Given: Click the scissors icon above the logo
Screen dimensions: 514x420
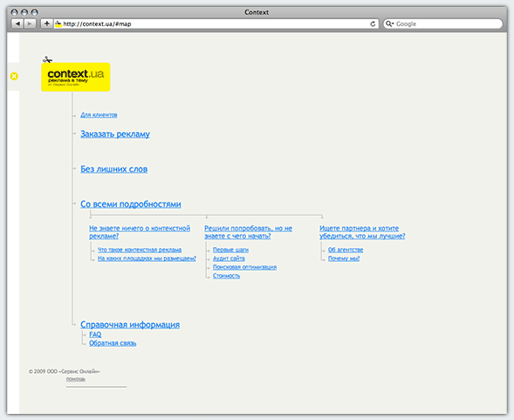Looking at the screenshot, I should (x=47, y=59).
